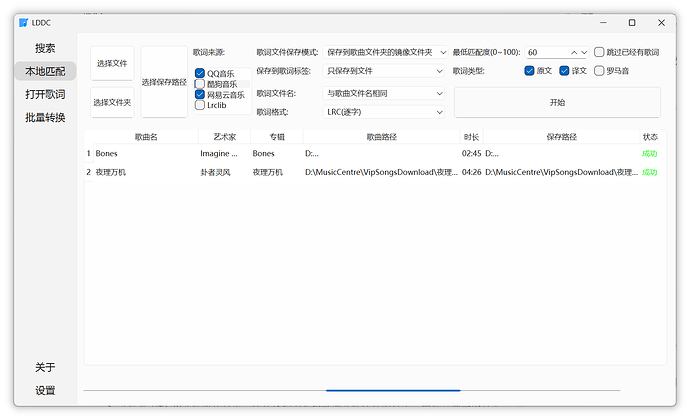Click row number 1 header
The width and height of the screenshot is (690, 419).
pyautogui.click(x=88, y=154)
